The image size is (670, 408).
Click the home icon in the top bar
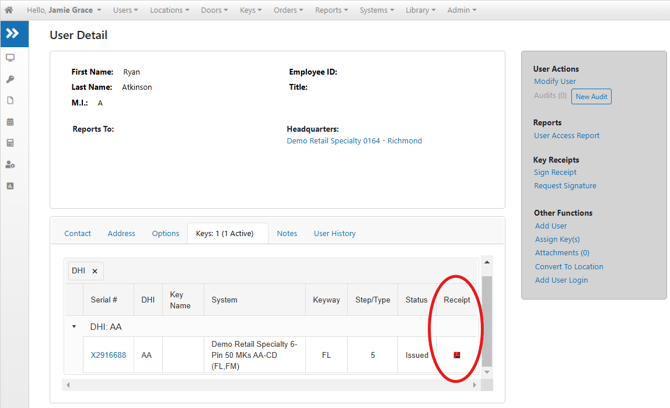click(x=9, y=10)
